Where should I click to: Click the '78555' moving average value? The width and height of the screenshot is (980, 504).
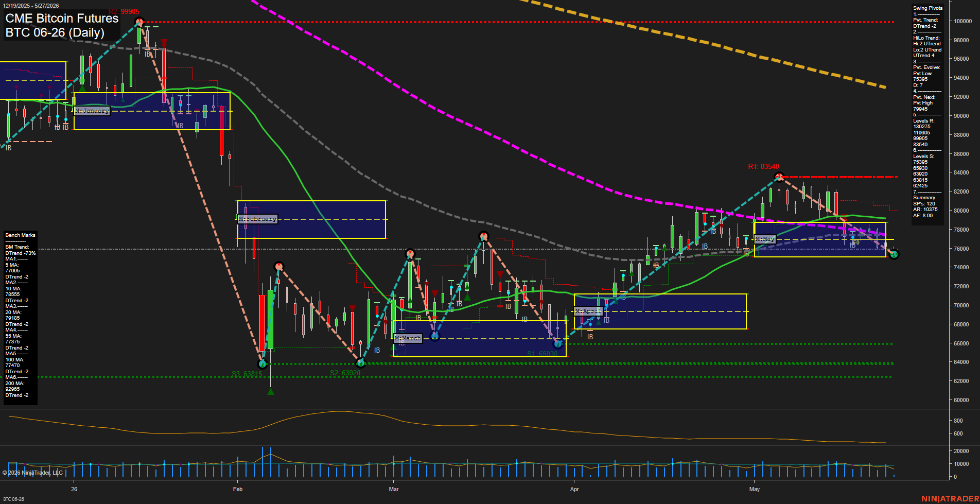pos(13,294)
